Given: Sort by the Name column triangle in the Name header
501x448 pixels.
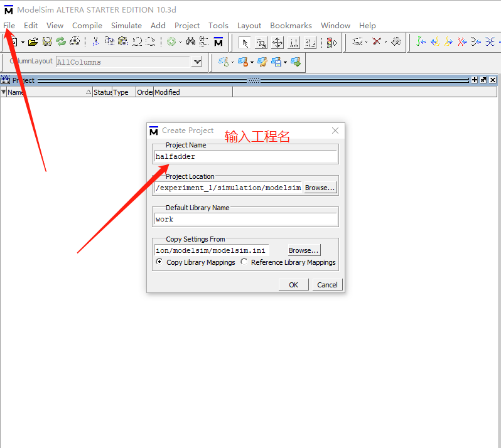Looking at the screenshot, I should click(89, 92).
